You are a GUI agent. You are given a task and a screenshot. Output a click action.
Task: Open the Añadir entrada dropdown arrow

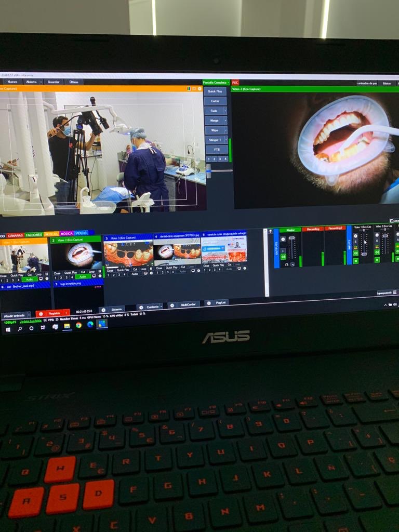(29, 315)
